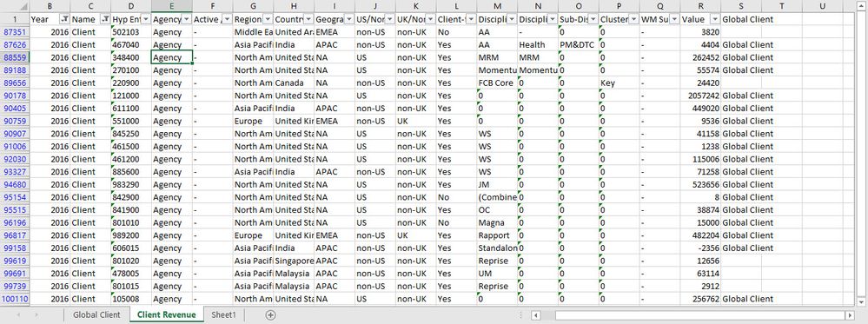868x324 pixels.
Task: Click the Hyp Ent cell 989200
Action: tap(131, 235)
